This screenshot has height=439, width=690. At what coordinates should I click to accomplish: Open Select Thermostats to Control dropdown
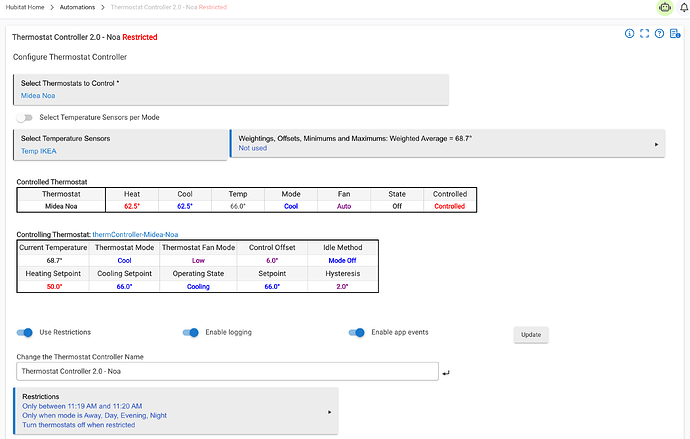point(231,90)
